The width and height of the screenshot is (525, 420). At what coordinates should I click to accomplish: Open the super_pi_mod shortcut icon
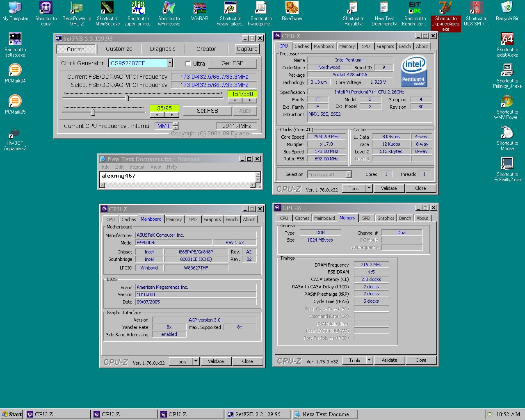(138, 14)
